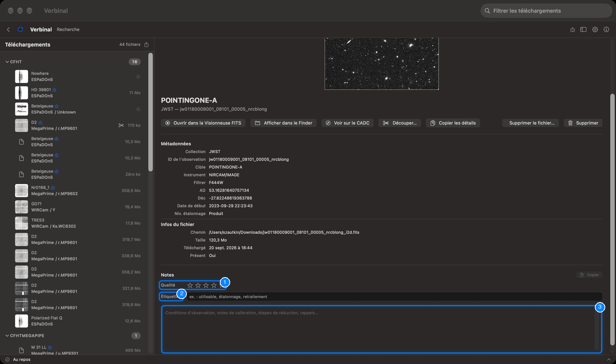Click the POINTINGONE-A preview image
The image size is (616, 364).
coord(382,64)
